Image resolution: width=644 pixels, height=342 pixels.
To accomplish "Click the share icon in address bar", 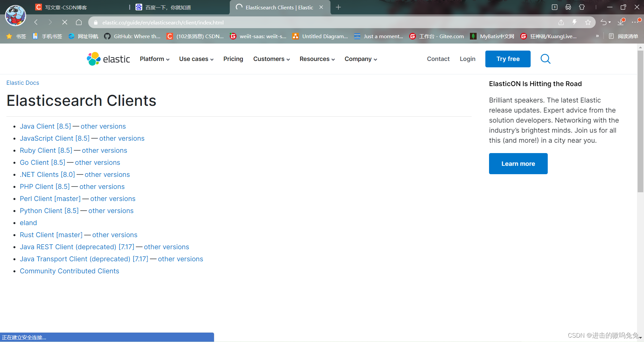I will 561,22.
